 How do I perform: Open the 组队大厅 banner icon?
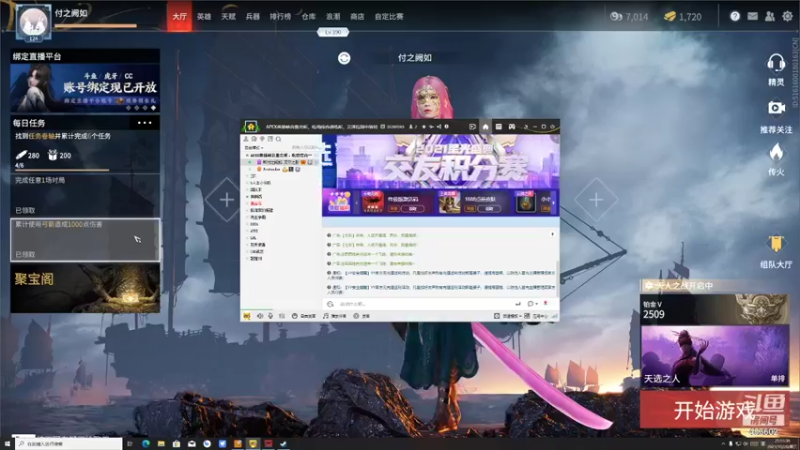click(x=776, y=244)
